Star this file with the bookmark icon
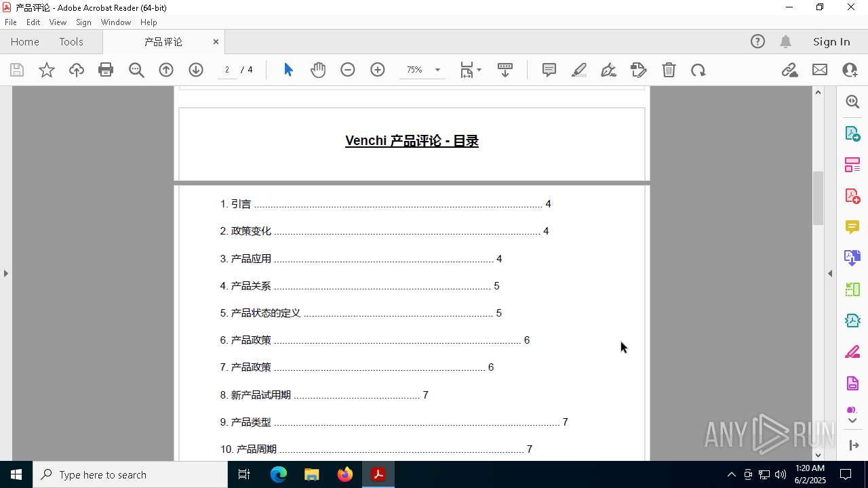Image resolution: width=868 pixels, height=488 pixels. coord(47,70)
